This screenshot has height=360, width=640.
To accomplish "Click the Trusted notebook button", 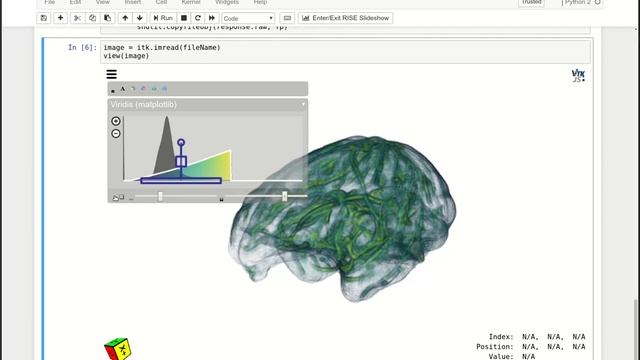I will (531, 2).
